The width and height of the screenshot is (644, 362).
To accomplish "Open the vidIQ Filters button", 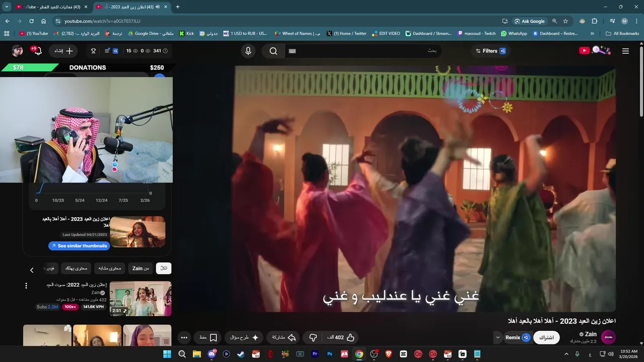I will [x=490, y=51].
